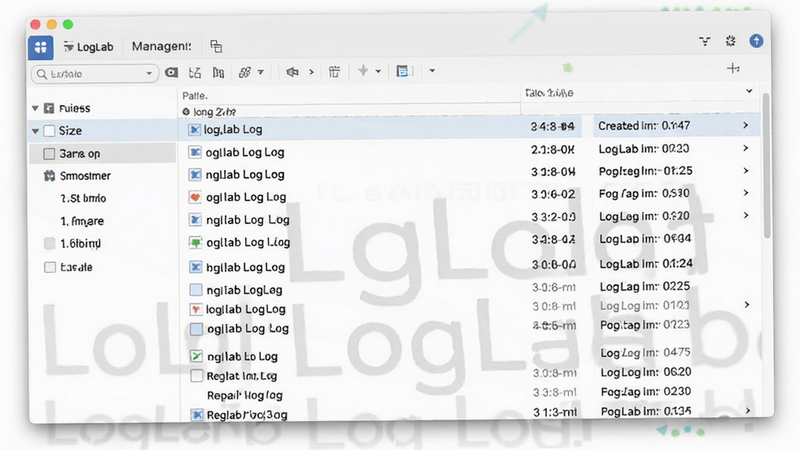Click the long 2.ibz path entry
Viewport: 800px width, 450px height.
point(210,112)
